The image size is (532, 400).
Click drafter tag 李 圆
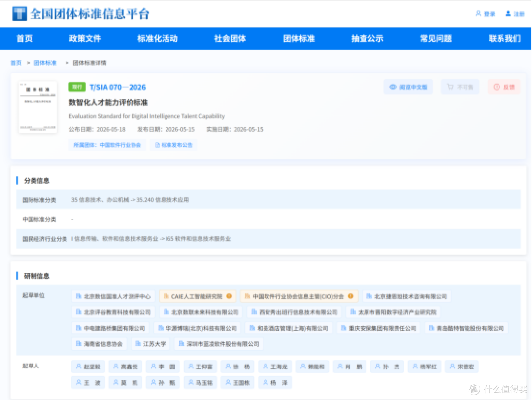coord(163,367)
